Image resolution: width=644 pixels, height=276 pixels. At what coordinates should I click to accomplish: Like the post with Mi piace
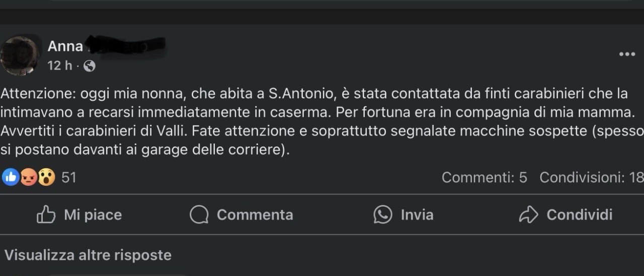(x=93, y=215)
